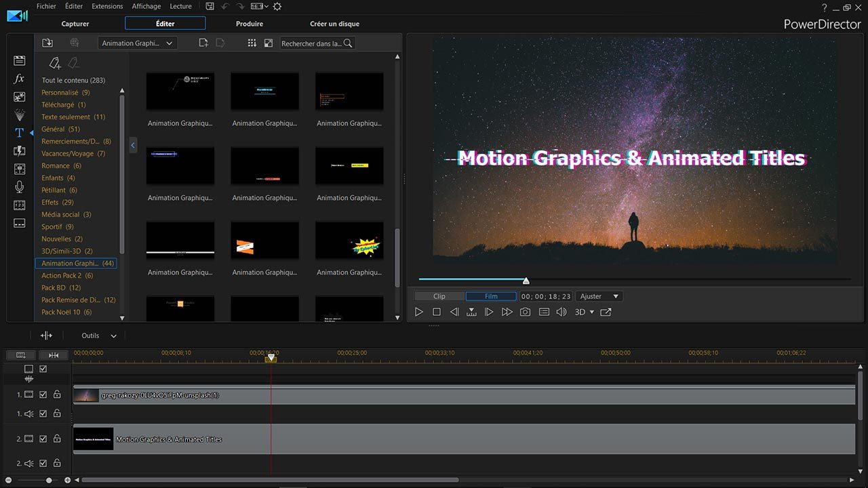Open the Media Room clapperboard icon
Screen dimensions: 868x488
click(x=19, y=60)
